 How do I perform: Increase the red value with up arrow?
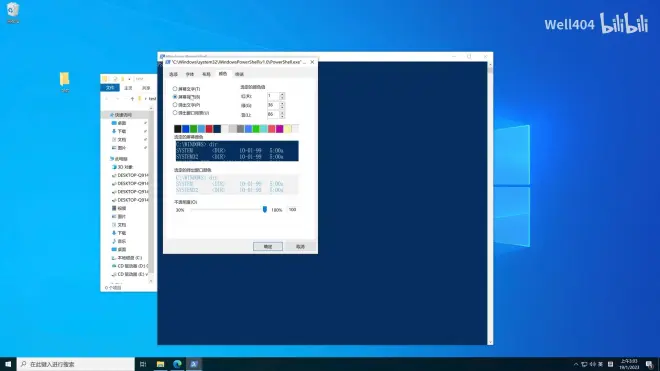click(x=282, y=94)
